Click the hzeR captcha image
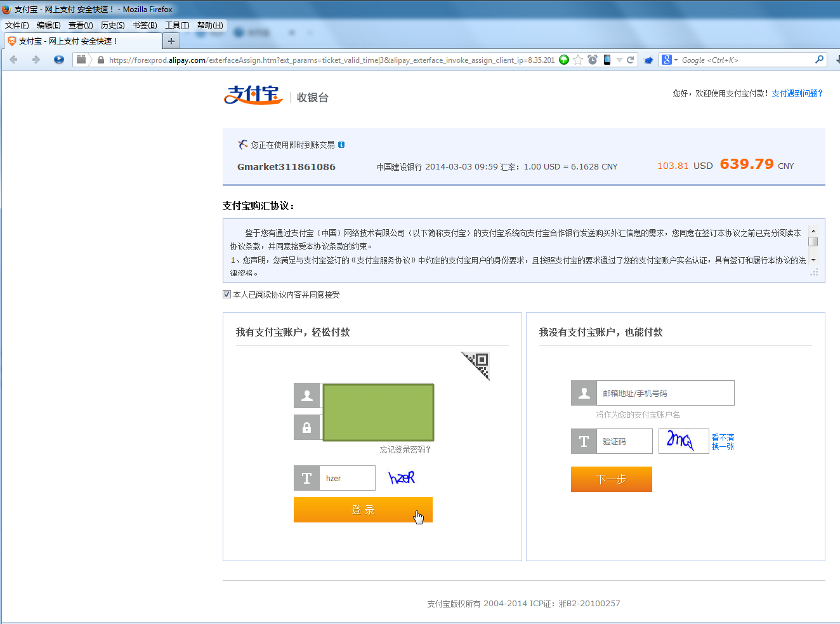The width and height of the screenshot is (840, 624). point(402,477)
